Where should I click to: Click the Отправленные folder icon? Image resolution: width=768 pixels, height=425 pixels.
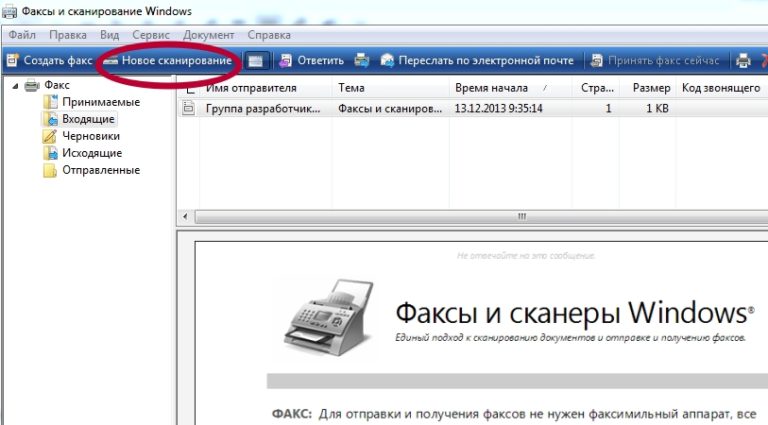click(x=50, y=170)
